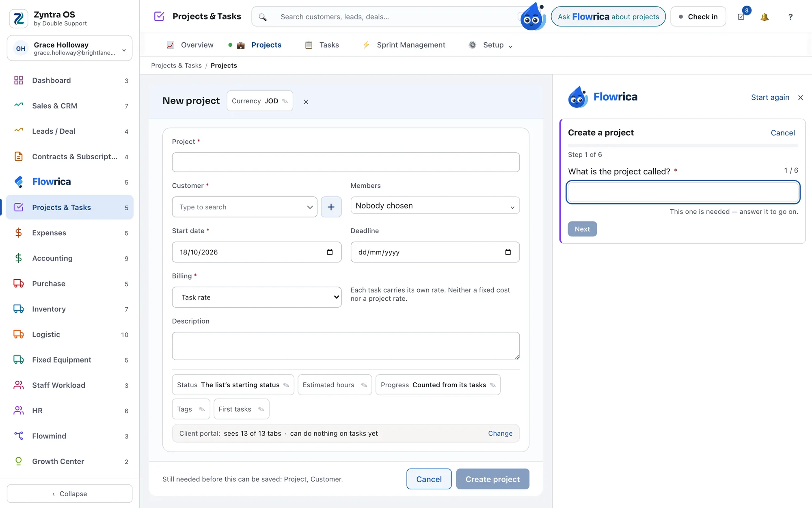Click Cancel in the Create a project card
This screenshot has height=508, width=812.
pos(783,133)
